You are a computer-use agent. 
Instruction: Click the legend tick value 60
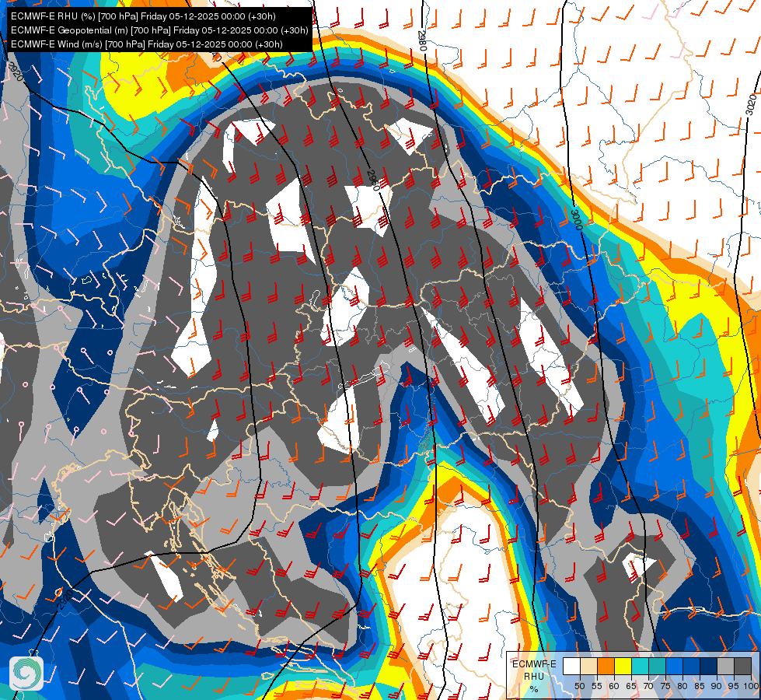pyautogui.click(x=614, y=686)
